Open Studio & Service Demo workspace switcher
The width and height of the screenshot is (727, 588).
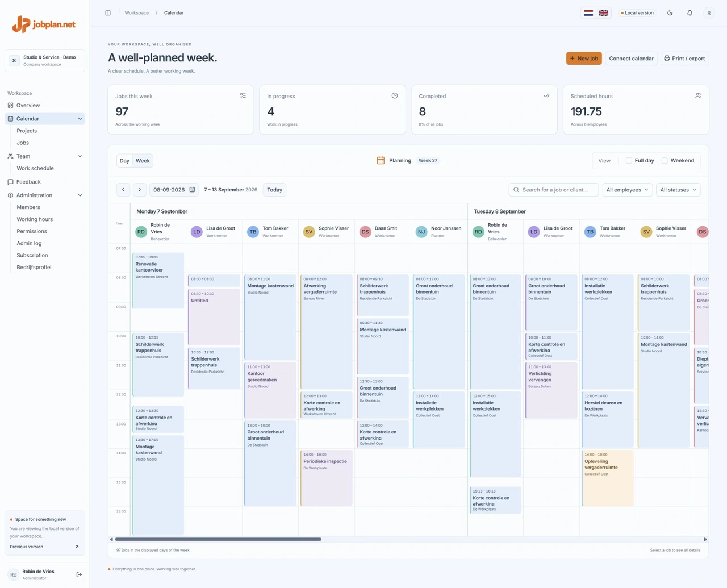click(45, 61)
